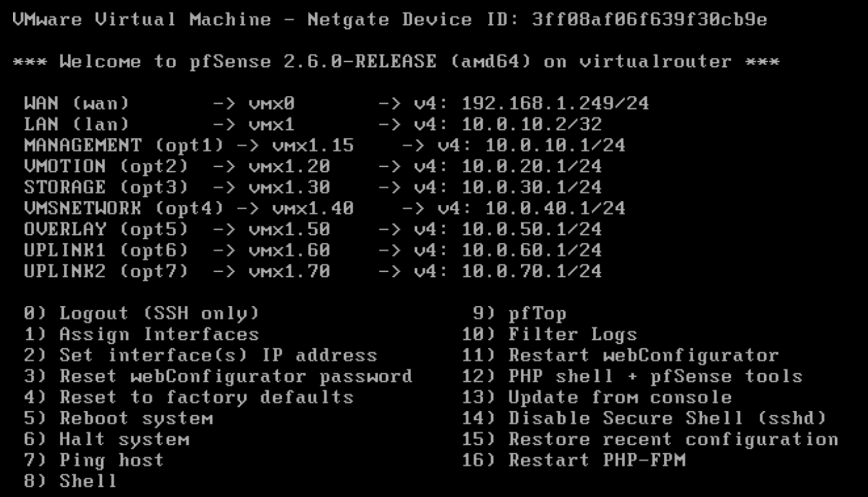Pick PHP shell + pfSense tools option

[632, 377]
